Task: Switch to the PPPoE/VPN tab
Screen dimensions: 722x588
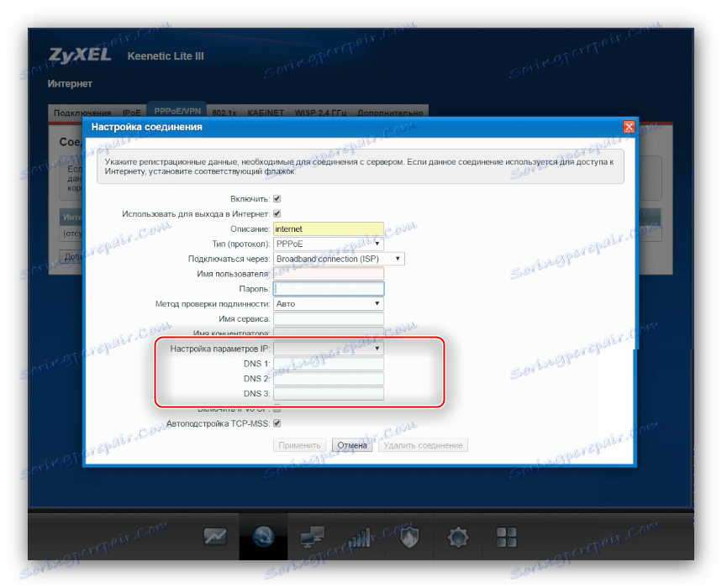Action: tap(177, 112)
